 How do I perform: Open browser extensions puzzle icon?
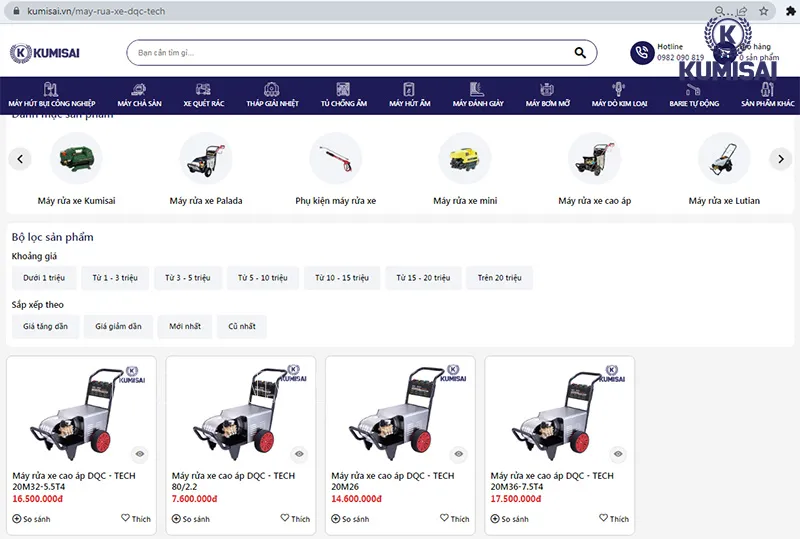click(x=790, y=11)
